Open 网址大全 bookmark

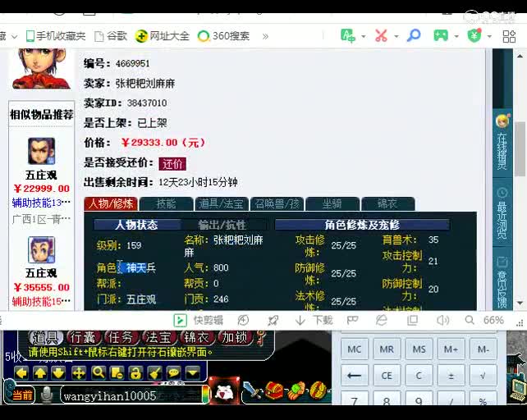(162, 36)
